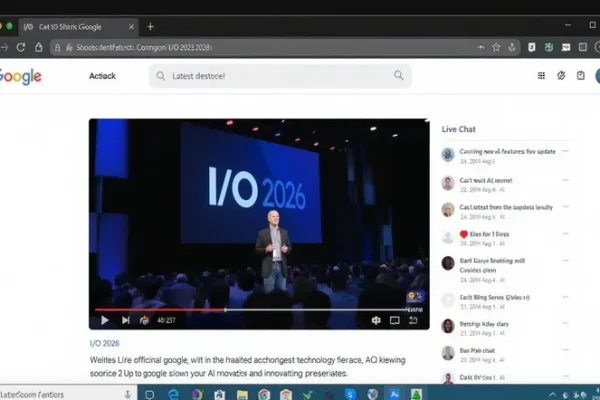Viewport: 600px width, 400px height.
Task: Open the chat bubble extension icon
Action: (566, 47)
